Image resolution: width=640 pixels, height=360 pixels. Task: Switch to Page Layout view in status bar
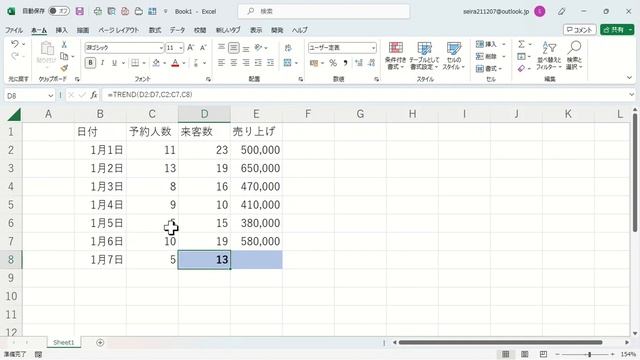[x=524, y=354]
